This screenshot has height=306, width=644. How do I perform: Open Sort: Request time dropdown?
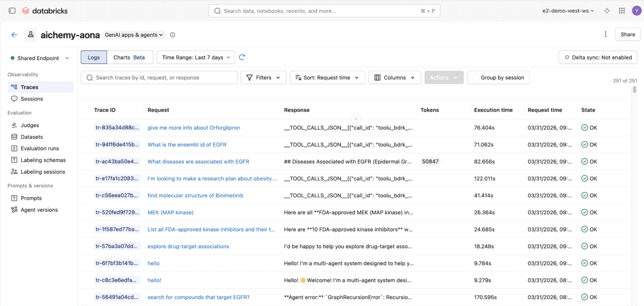[327, 77]
